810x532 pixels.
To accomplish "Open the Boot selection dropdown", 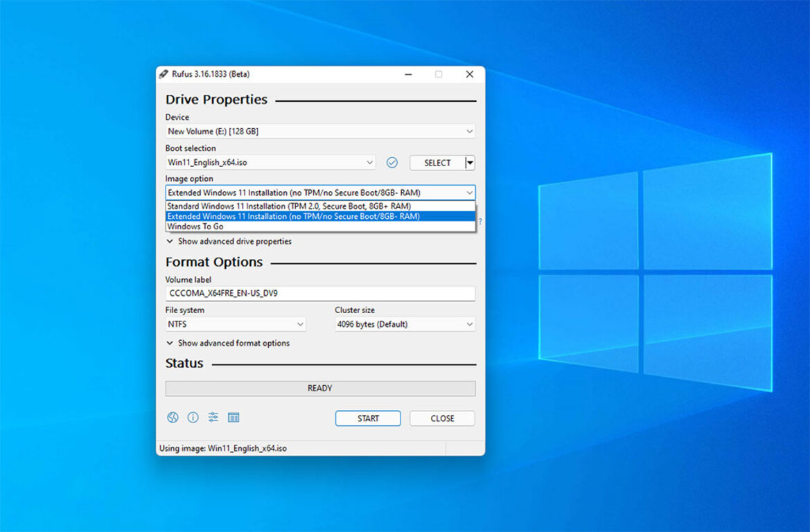I will (x=270, y=163).
